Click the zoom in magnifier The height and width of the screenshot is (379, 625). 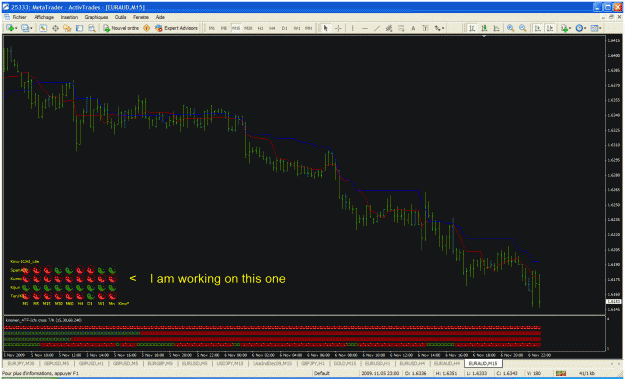510,28
